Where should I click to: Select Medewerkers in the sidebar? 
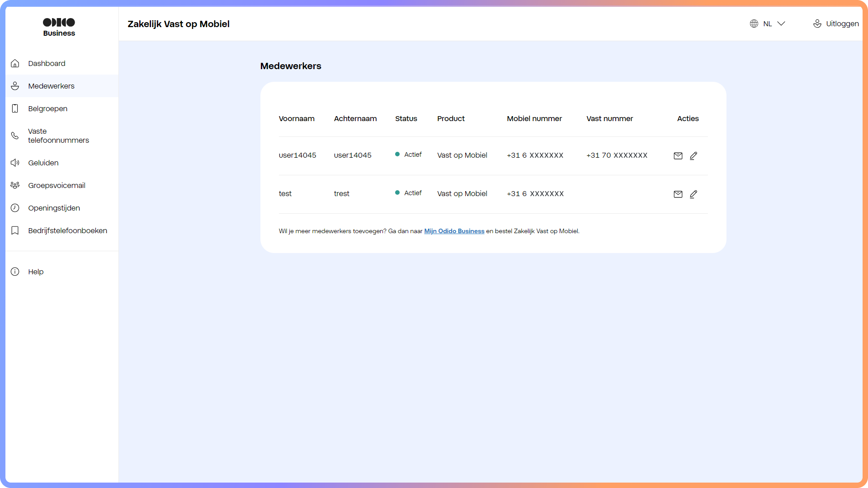click(x=51, y=86)
